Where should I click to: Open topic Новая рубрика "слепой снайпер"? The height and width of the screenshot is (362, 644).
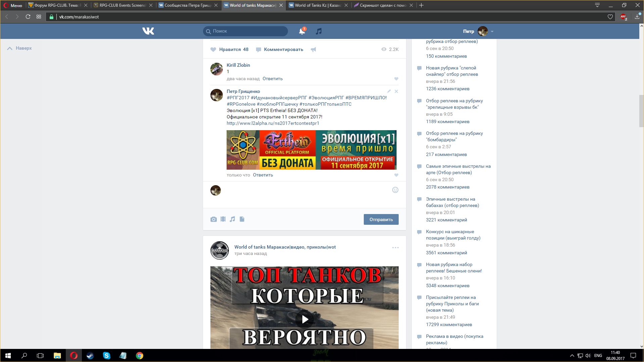[452, 71]
